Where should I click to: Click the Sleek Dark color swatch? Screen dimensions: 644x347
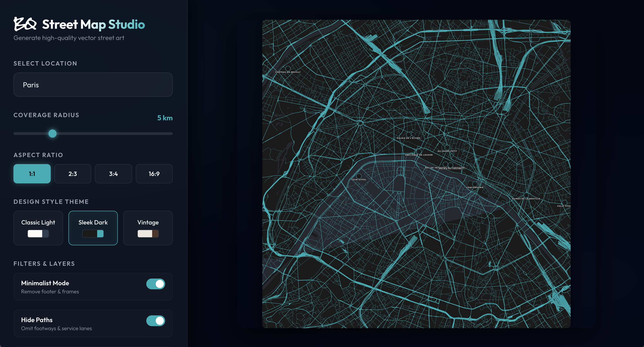tap(93, 234)
